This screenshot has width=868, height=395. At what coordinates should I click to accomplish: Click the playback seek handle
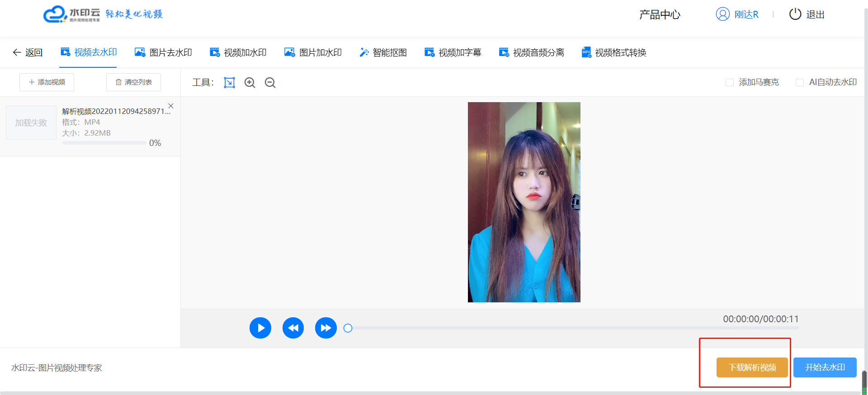pos(348,328)
